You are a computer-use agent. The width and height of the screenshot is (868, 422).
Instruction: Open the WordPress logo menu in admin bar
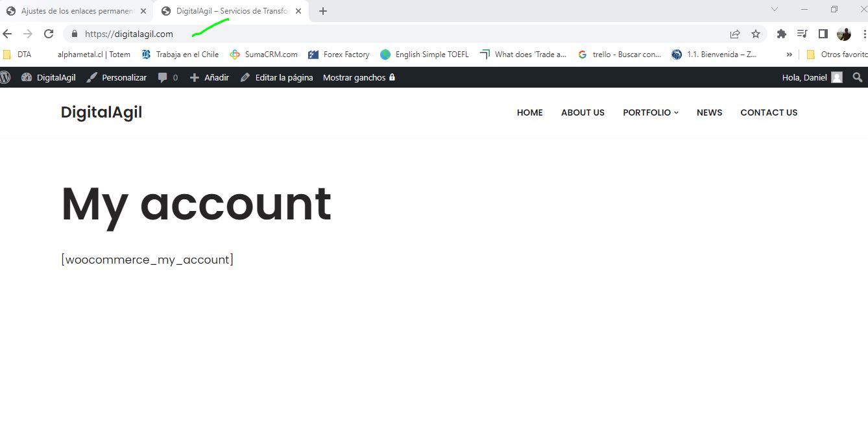pyautogui.click(x=5, y=77)
